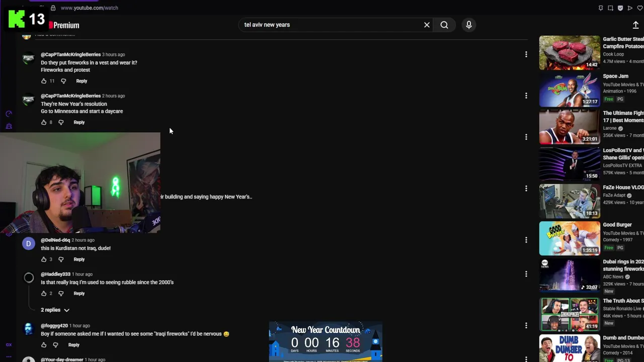Dislike the 'Go to Minnesota' comment

(61, 122)
